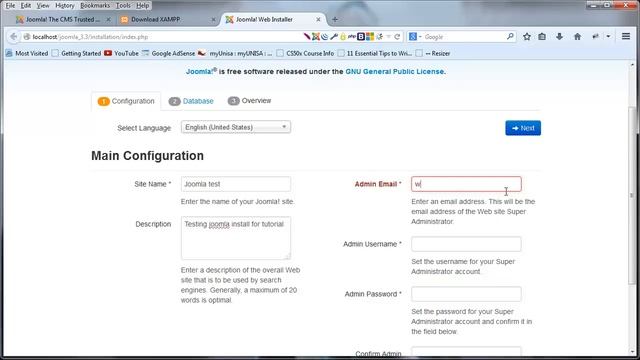640x360 pixels.
Task: Click the browser back arrow button
Action: [13, 37]
